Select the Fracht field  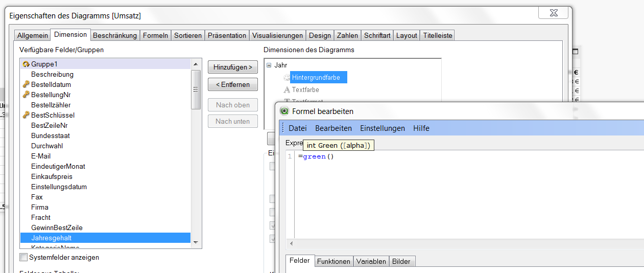pyautogui.click(x=105, y=217)
